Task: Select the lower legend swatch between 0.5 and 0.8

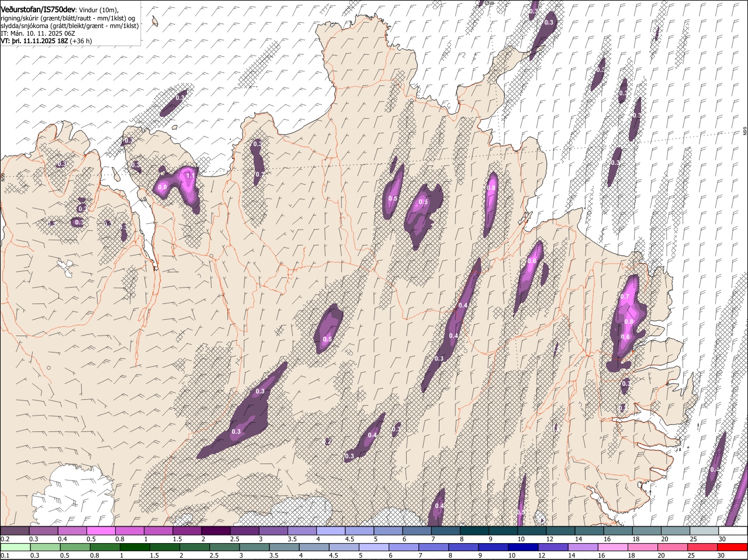Action: 75,548
